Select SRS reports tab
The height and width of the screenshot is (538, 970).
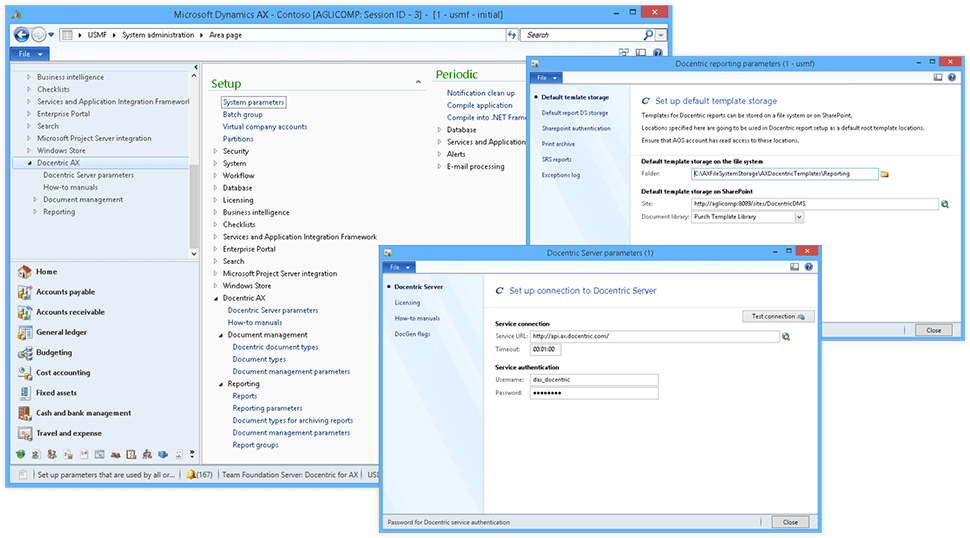[557, 160]
